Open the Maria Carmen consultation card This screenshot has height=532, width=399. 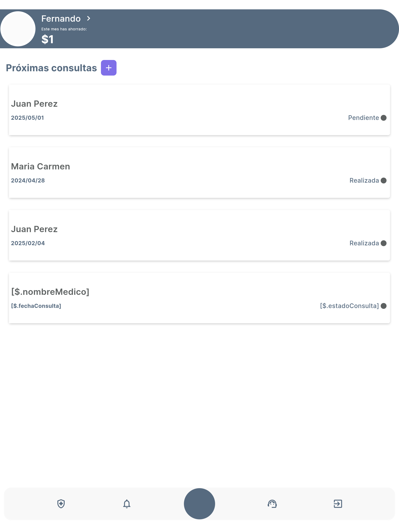(x=199, y=173)
